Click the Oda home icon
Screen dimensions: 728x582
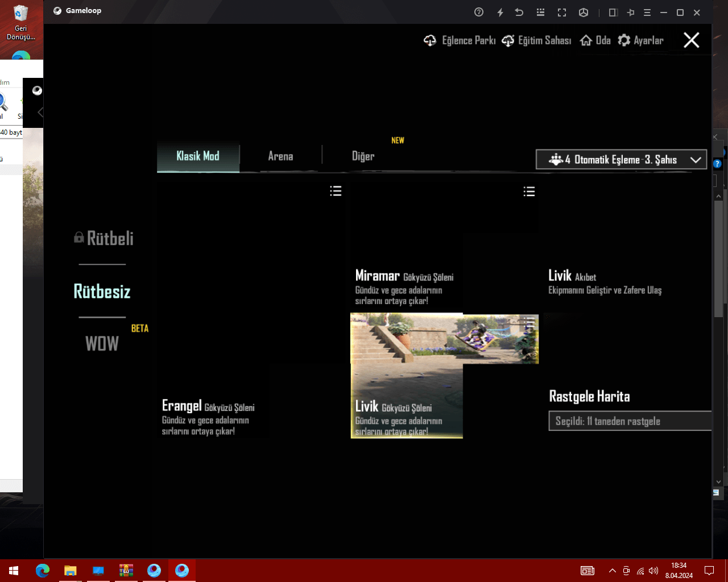coord(586,40)
